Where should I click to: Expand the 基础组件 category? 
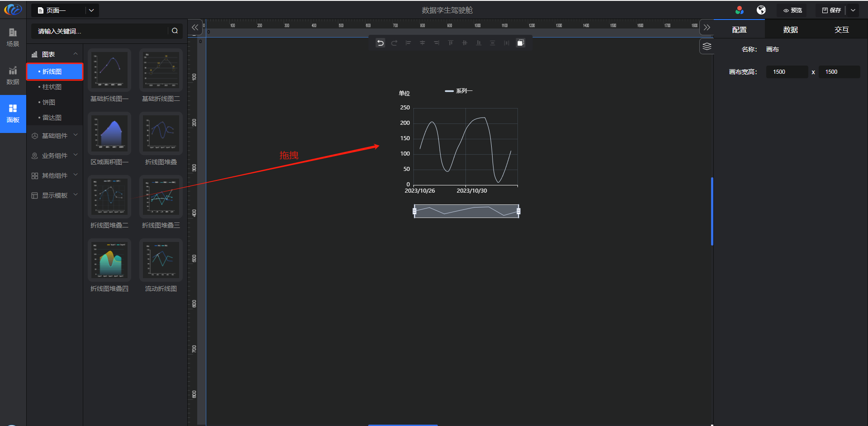[x=55, y=136]
